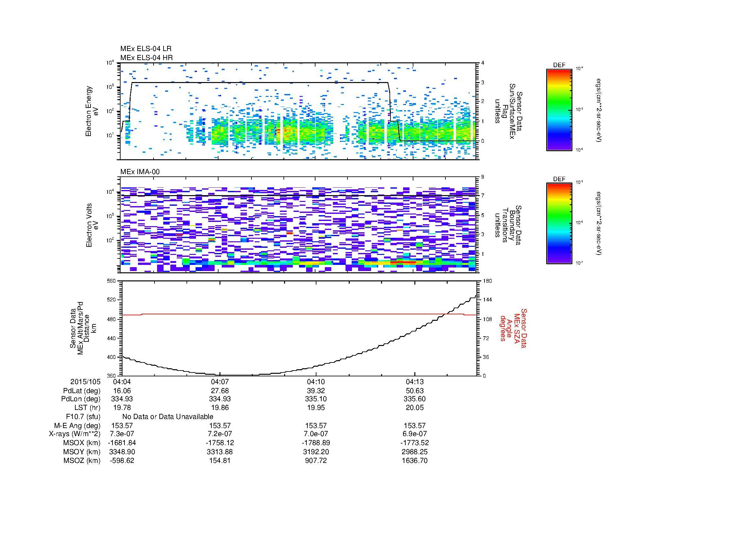Click the X-rays (W/m**2) row label
This screenshot has height=534, width=756.
click(74, 434)
